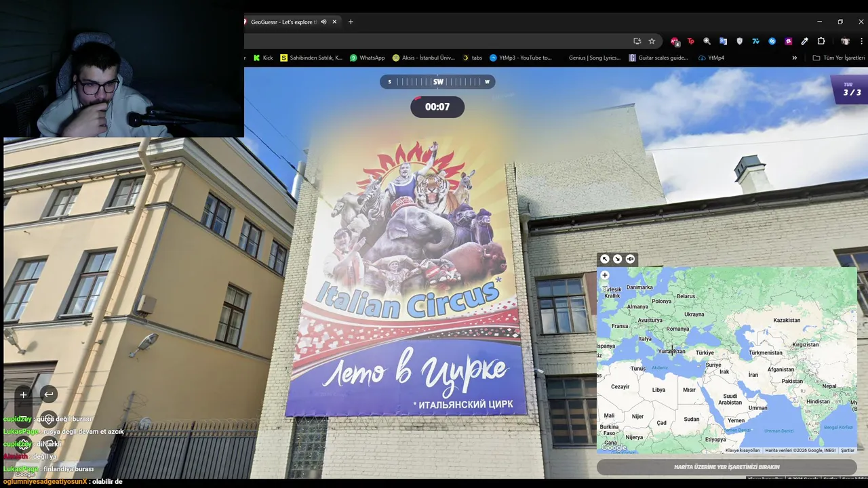
Task: Click the 00:07 countdown timer
Action: (x=437, y=107)
